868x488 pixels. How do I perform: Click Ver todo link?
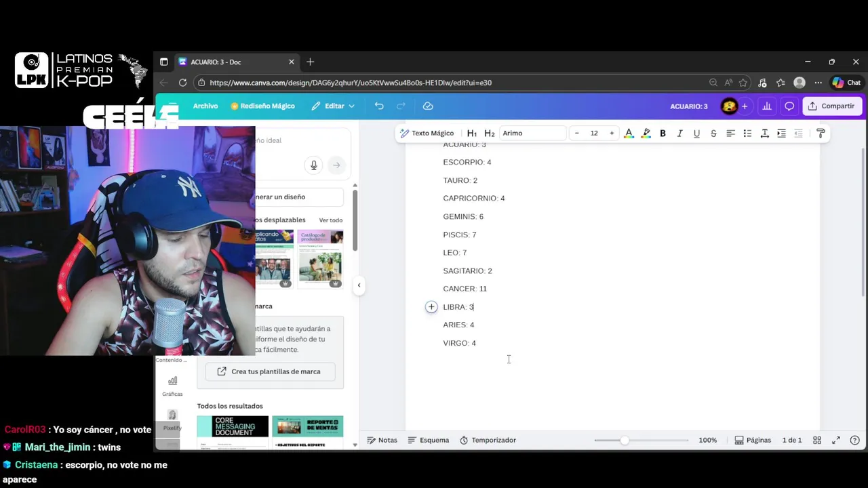[331, 220]
